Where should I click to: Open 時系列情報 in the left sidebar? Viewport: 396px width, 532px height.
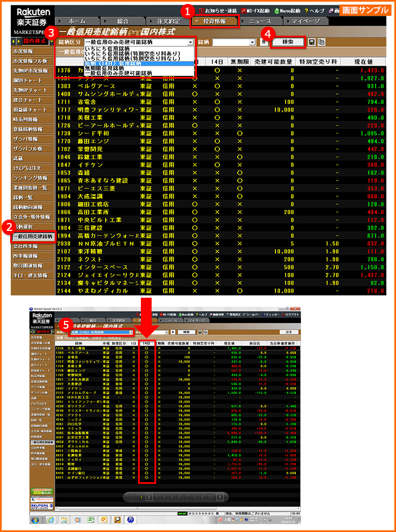click(33, 120)
